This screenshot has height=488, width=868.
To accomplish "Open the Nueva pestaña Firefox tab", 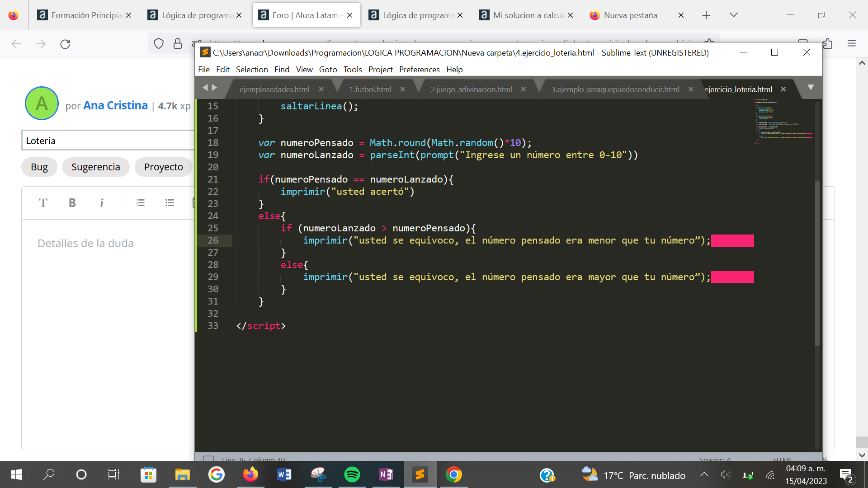I will pos(630,15).
